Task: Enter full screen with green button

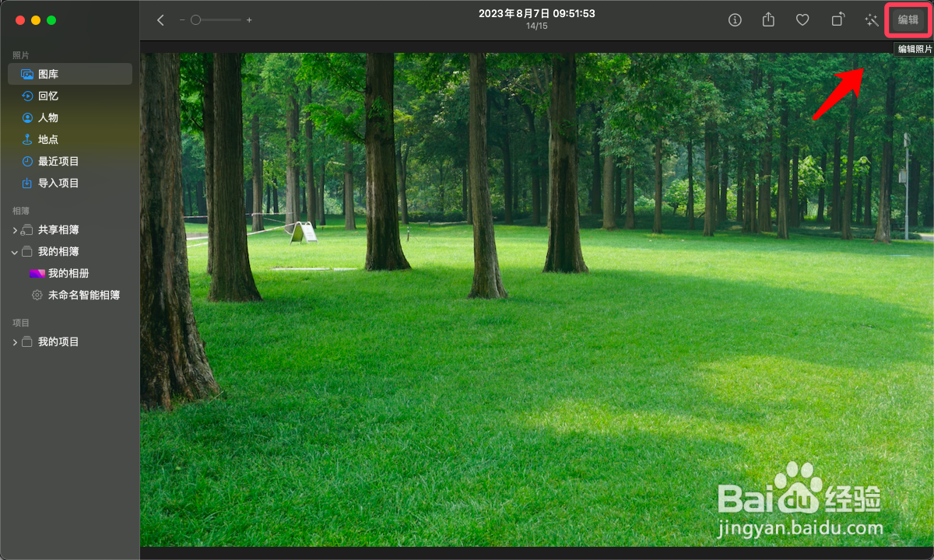Action: 51,20
